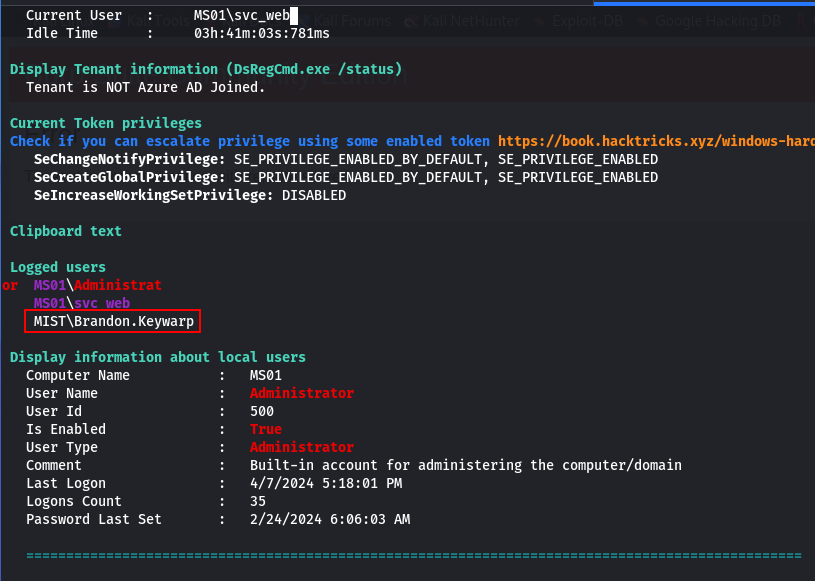Click the 'Logons Count' label

click(74, 501)
